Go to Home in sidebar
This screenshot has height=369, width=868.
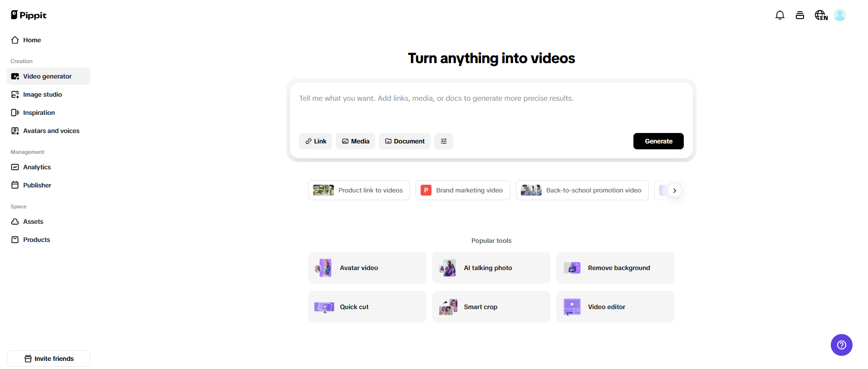point(49,40)
